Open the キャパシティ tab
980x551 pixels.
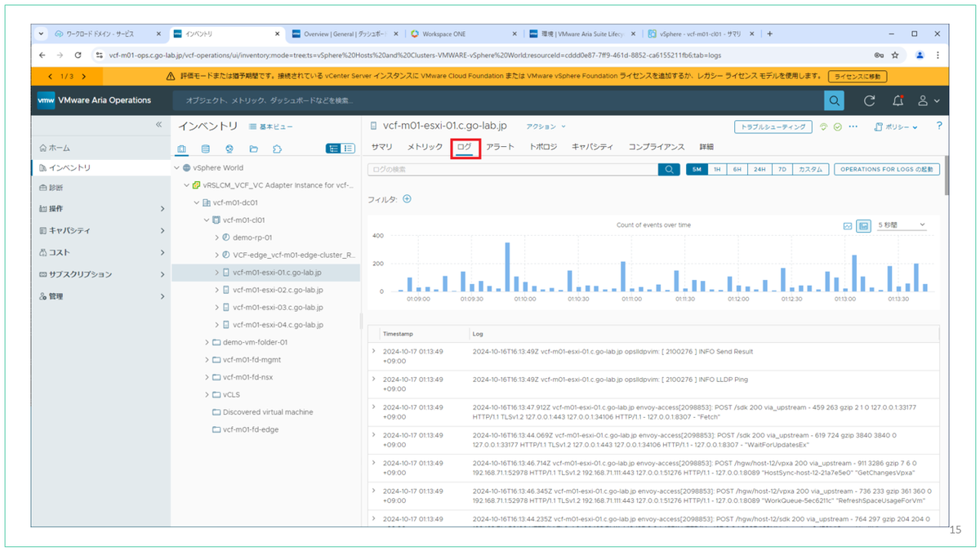tap(592, 147)
